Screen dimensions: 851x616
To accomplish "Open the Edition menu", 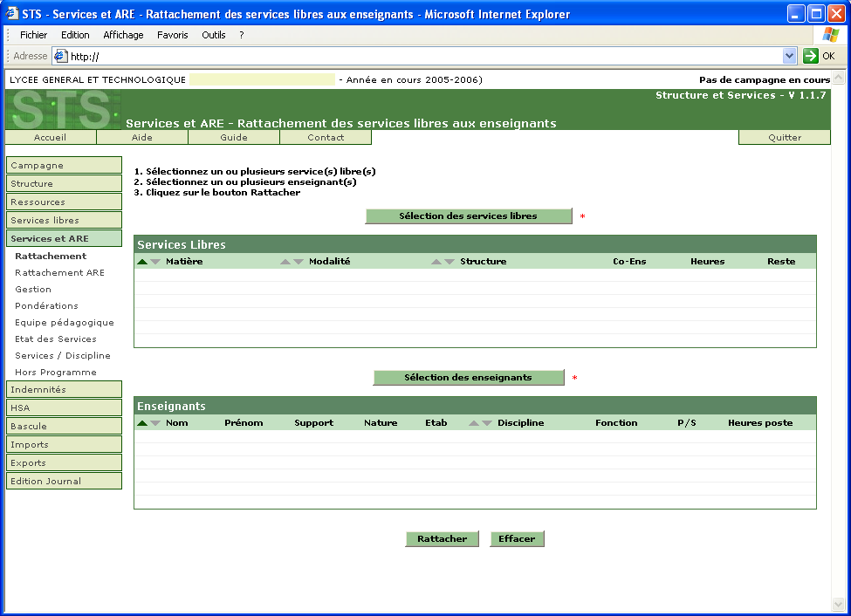I will click(x=75, y=35).
